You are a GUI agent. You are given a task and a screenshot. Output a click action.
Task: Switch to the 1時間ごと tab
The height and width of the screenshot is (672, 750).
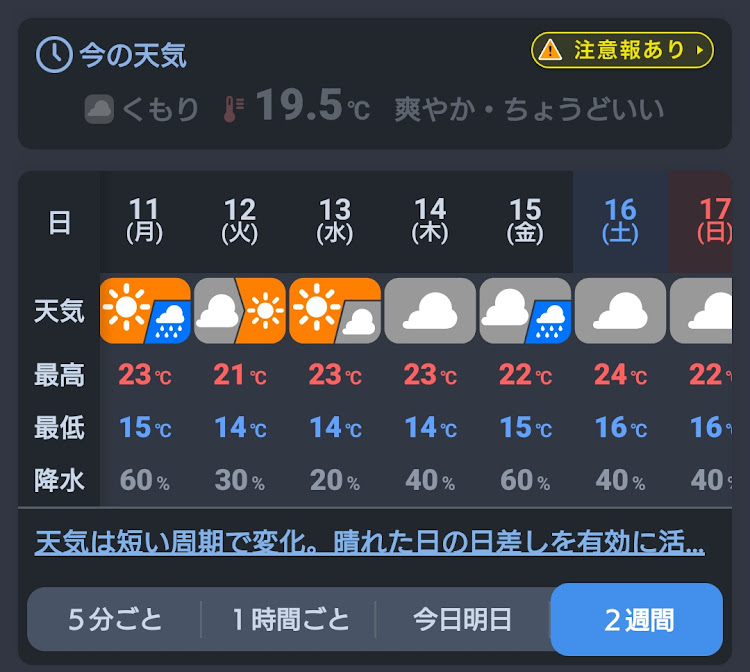coord(290,619)
